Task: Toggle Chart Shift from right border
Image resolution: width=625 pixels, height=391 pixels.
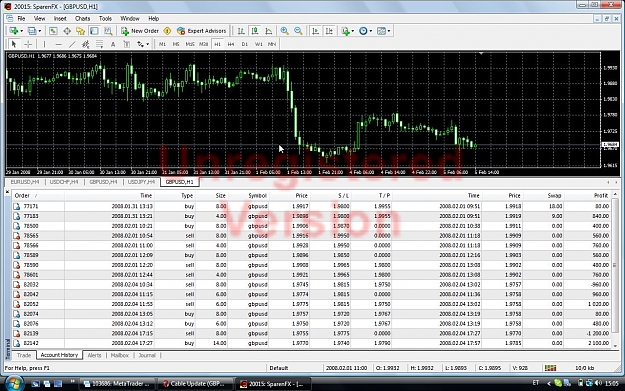Action: point(329,31)
